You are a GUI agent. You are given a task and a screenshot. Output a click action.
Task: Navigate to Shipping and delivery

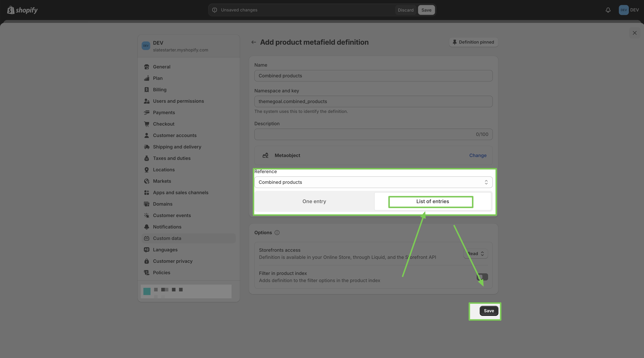pyautogui.click(x=189, y=147)
